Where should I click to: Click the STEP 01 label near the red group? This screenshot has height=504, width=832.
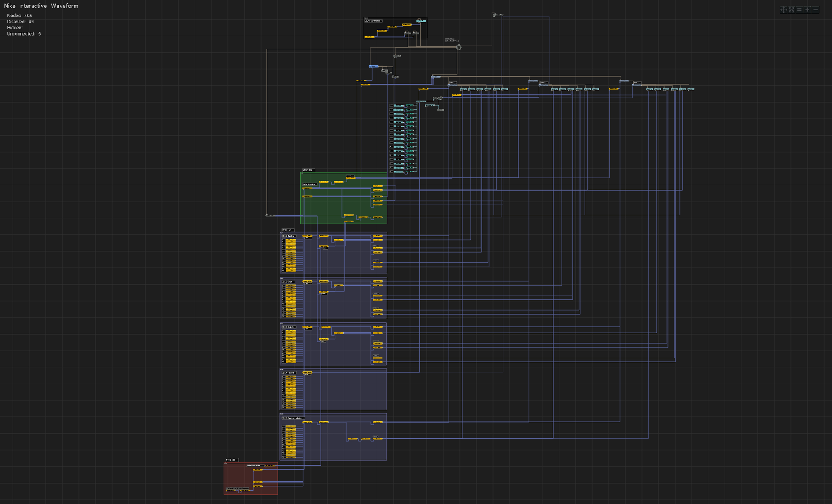click(x=231, y=460)
